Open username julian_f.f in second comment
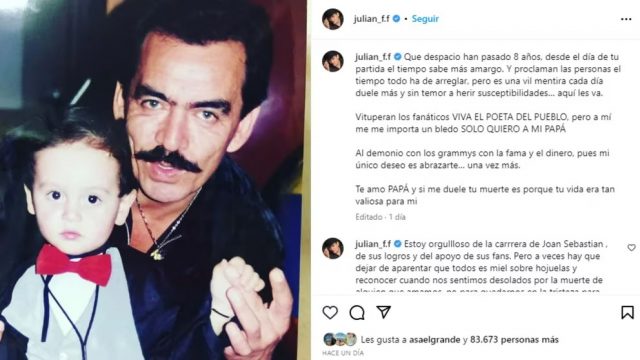The height and width of the screenshot is (360, 640). click(373, 244)
